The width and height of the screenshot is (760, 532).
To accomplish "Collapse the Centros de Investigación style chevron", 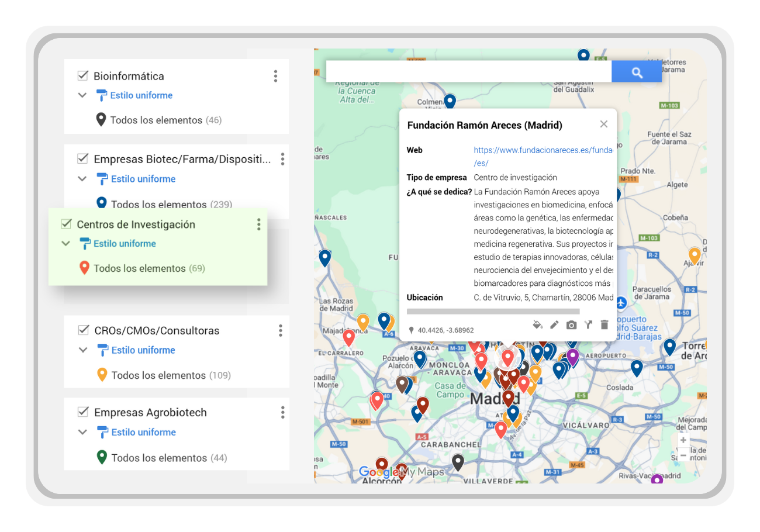I will pos(65,244).
